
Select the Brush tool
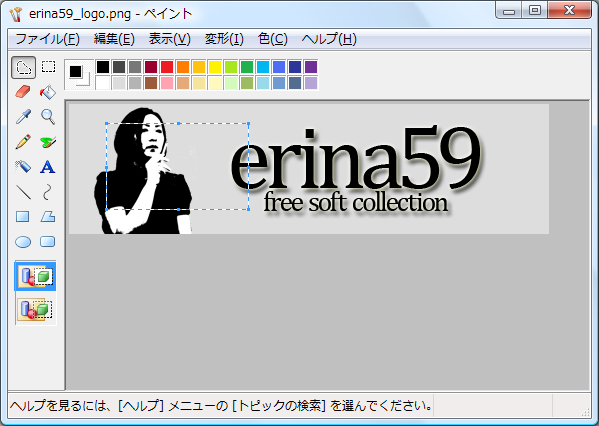48,142
